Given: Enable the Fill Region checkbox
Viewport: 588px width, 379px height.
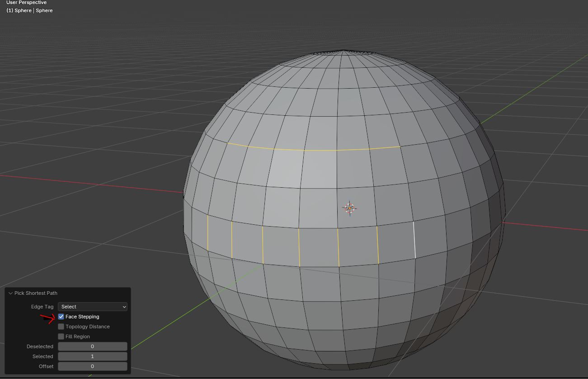Looking at the screenshot, I should point(61,336).
